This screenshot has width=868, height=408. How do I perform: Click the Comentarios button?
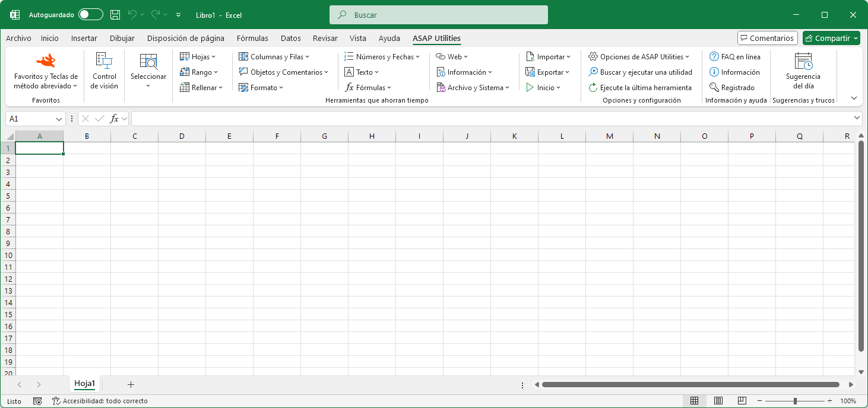[x=767, y=37]
